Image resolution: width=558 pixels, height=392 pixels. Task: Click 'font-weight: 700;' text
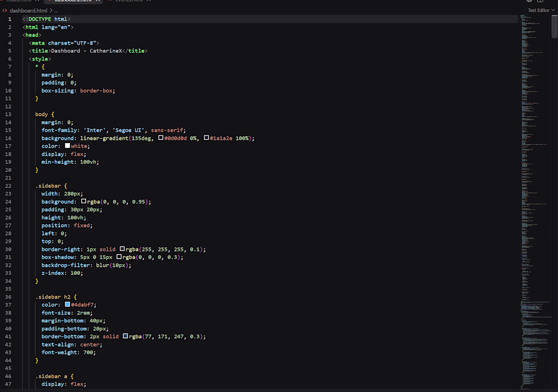[x=68, y=352]
